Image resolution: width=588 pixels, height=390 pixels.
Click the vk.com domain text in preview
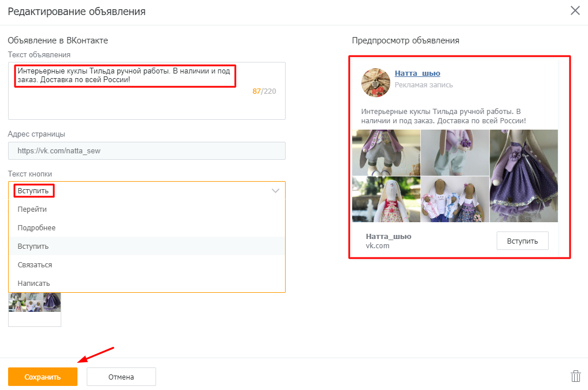378,246
